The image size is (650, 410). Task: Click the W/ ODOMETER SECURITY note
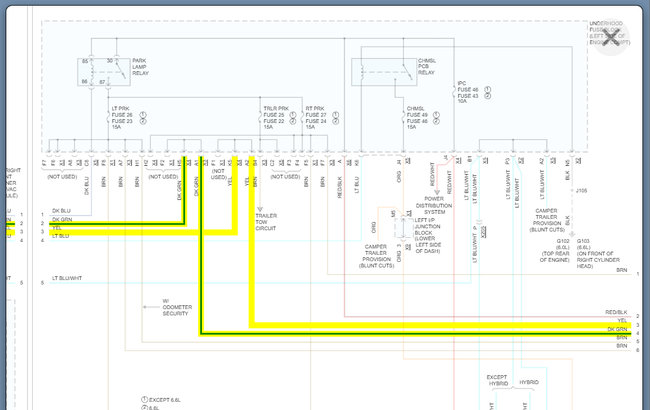point(177,307)
